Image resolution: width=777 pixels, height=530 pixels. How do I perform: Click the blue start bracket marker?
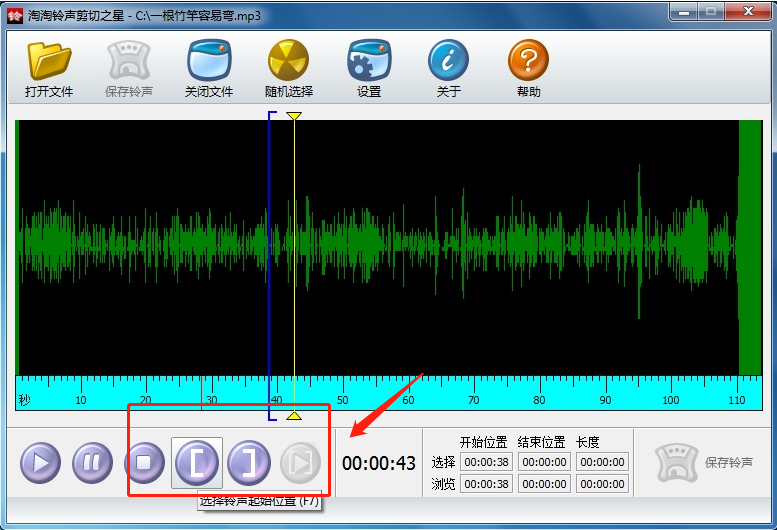(x=270, y=266)
